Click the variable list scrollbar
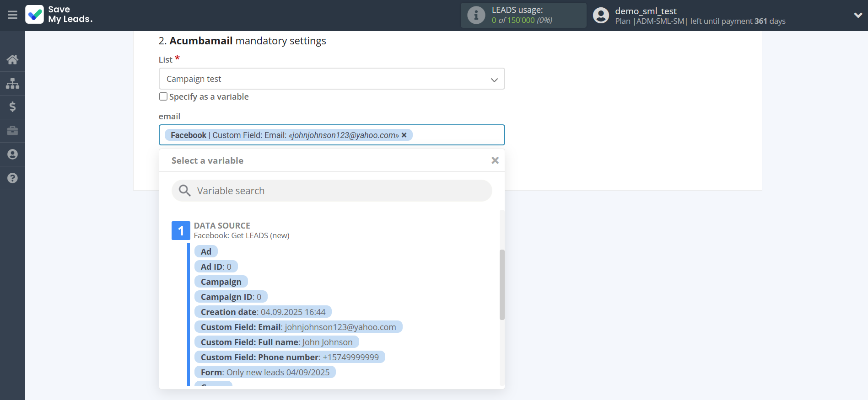The width and height of the screenshot is (868, 400). 502,284
